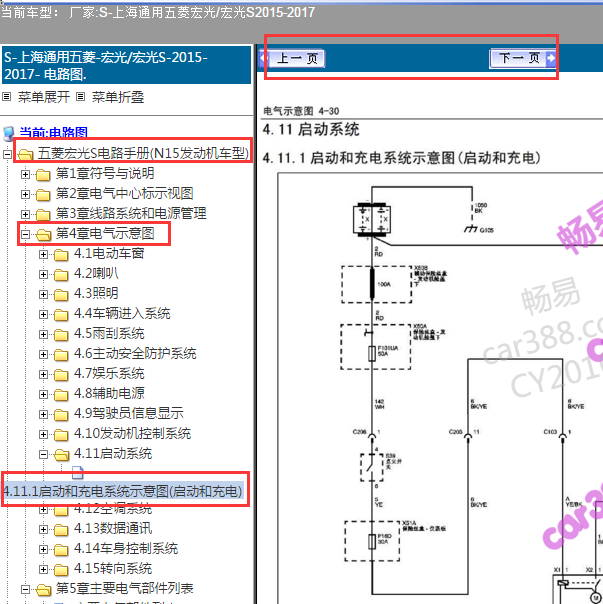603x604 pixels.
Task: Click the folder icon of 4.4车辆进入系统
Action: pyautogui.click(x=61, y=315)
